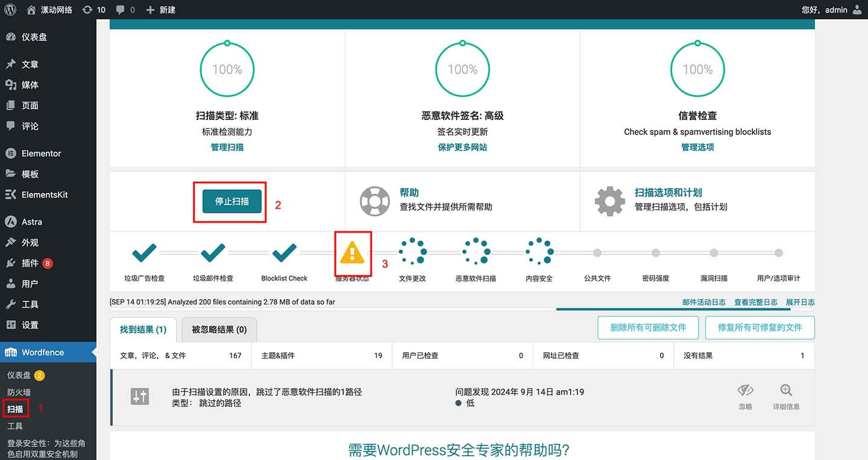Viewport: 868px width, 460px height.
Task: Click the lifebuoy help icon
Action: point(375,201)
